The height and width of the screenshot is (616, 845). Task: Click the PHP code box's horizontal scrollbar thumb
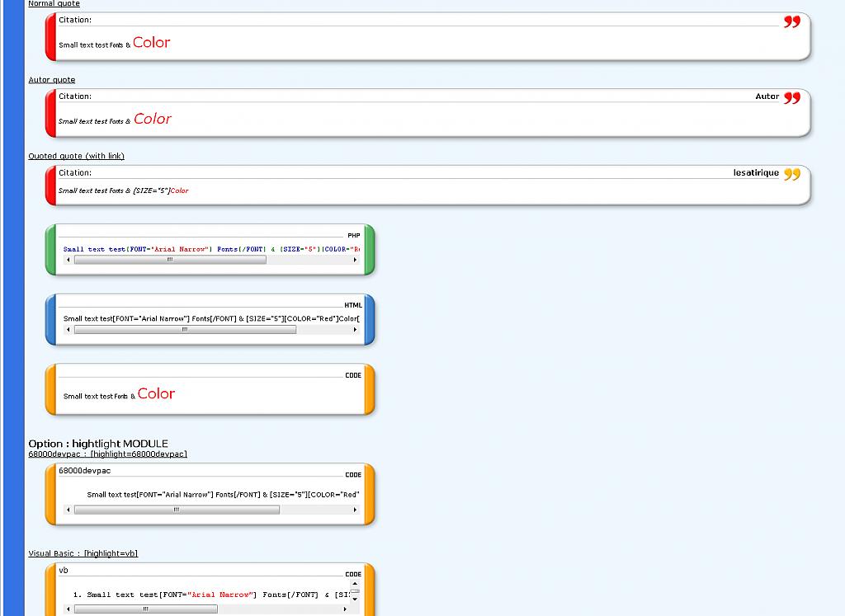[170, 260]
